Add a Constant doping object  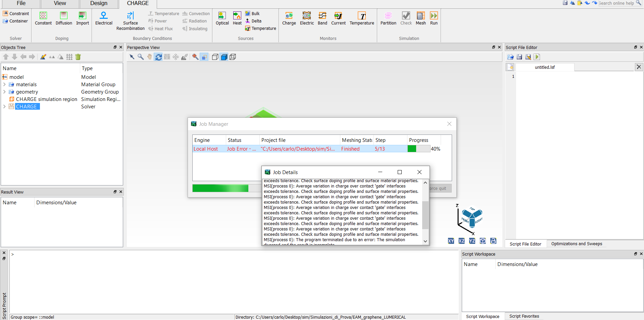[x=43, y=18]
